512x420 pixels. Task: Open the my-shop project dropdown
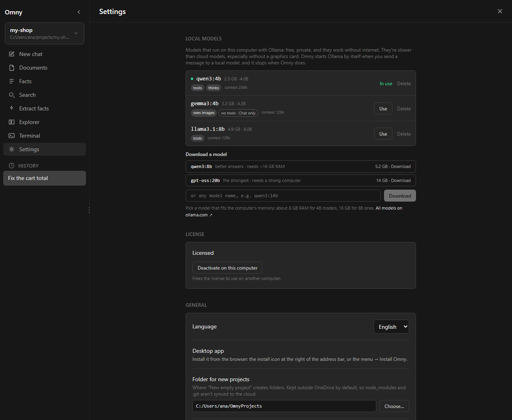coord(44,33)
